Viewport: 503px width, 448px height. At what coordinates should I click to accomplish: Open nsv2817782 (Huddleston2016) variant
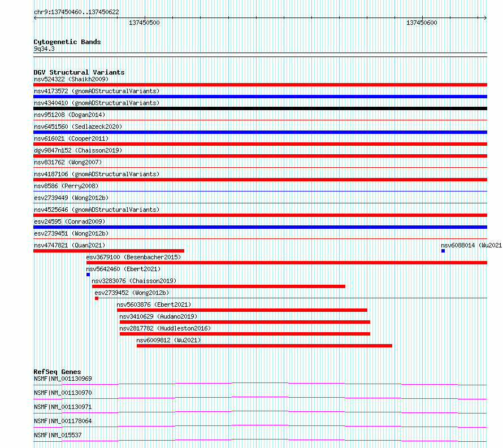pos(165,328)
